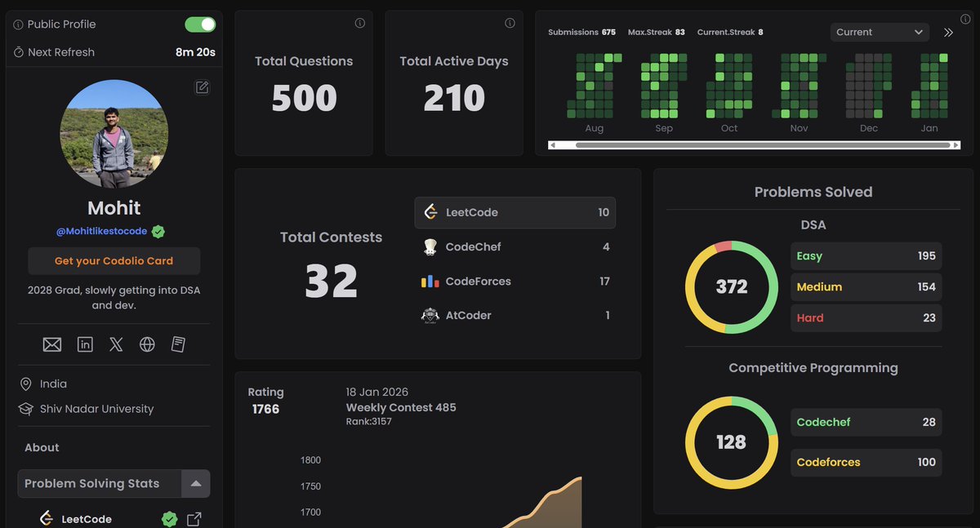980x528 pixels.
Task: Collapse the Problem Solving Stats section
Action: 196,483
